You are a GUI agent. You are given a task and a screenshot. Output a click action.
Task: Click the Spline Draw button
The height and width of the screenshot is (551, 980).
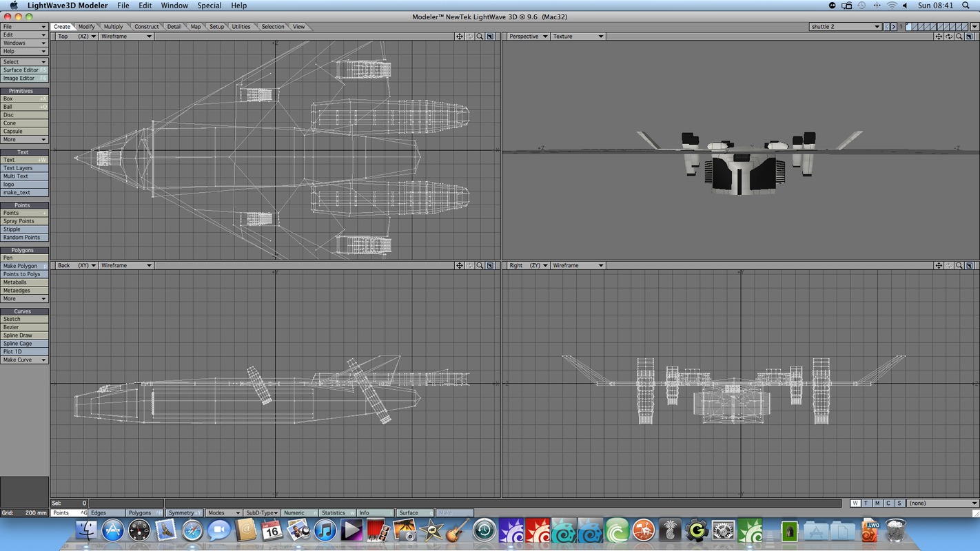[24, 335]
